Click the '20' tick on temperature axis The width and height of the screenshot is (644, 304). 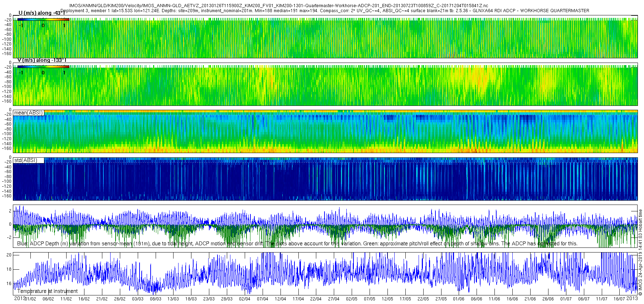tap(9, 255)
